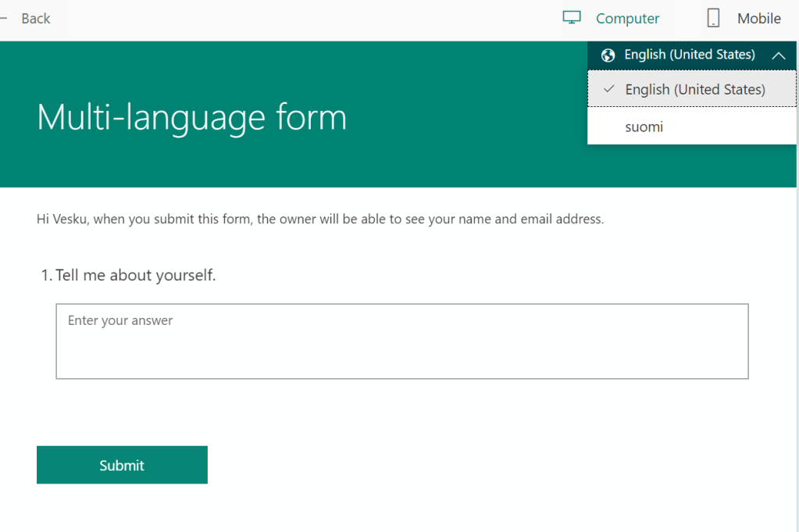Screen dimensions: 799x532
Task: Switch to the Computer preview tab
Action: 627,19
